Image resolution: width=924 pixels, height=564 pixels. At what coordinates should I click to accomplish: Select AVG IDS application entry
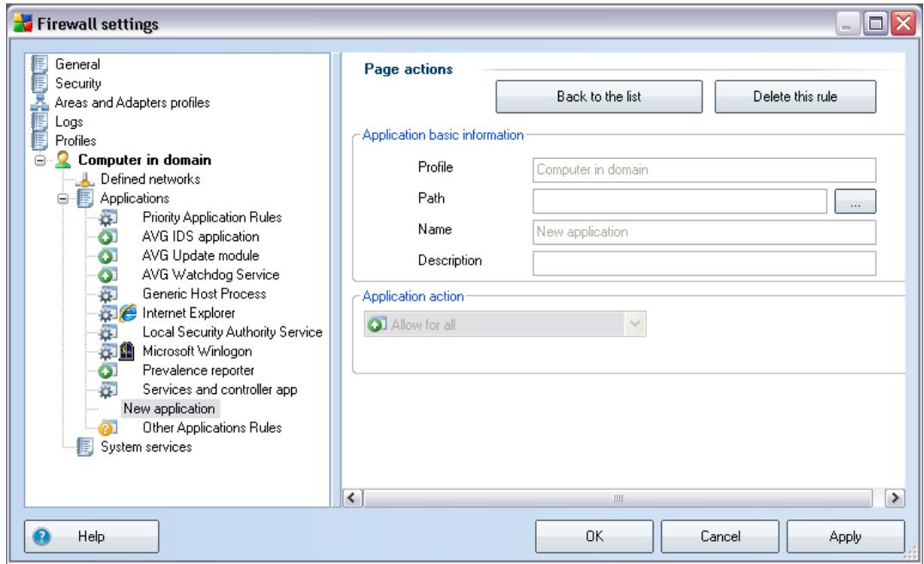200,236
